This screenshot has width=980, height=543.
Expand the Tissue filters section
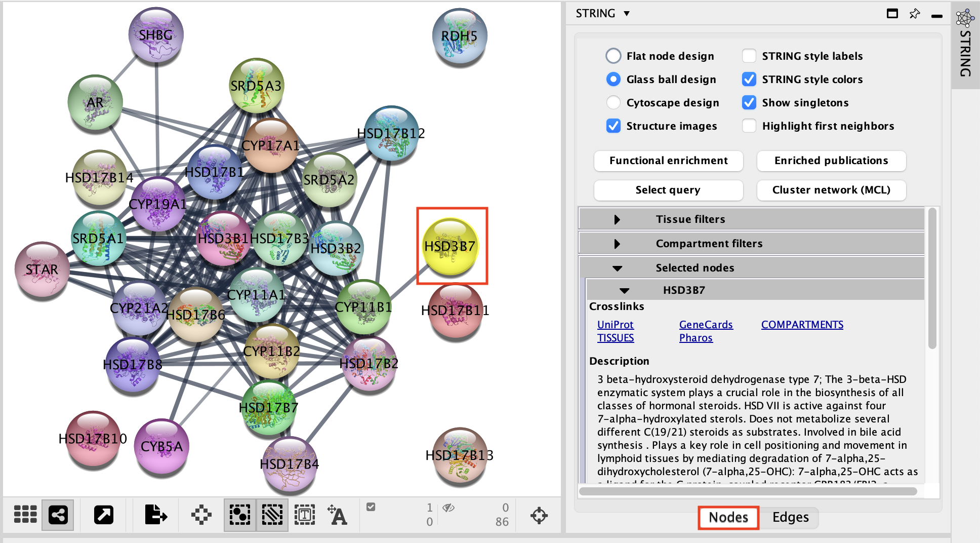617,219
